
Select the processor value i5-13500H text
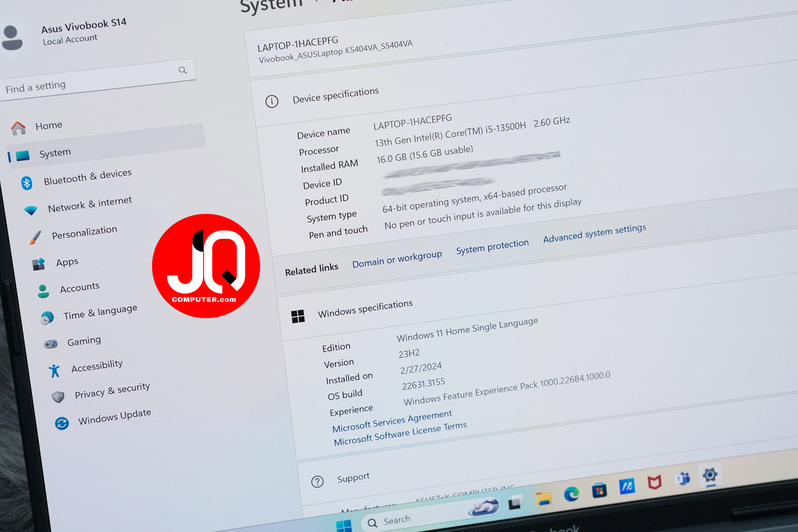pos(472,132)
